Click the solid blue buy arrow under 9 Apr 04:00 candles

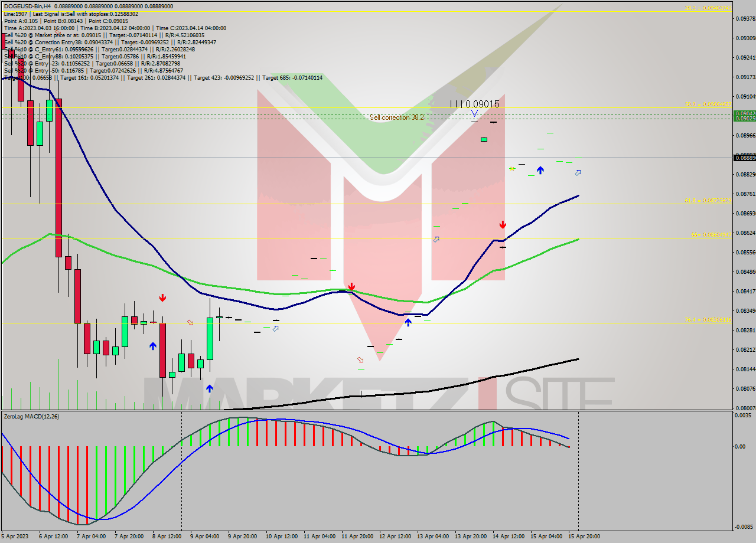point(210,388)
